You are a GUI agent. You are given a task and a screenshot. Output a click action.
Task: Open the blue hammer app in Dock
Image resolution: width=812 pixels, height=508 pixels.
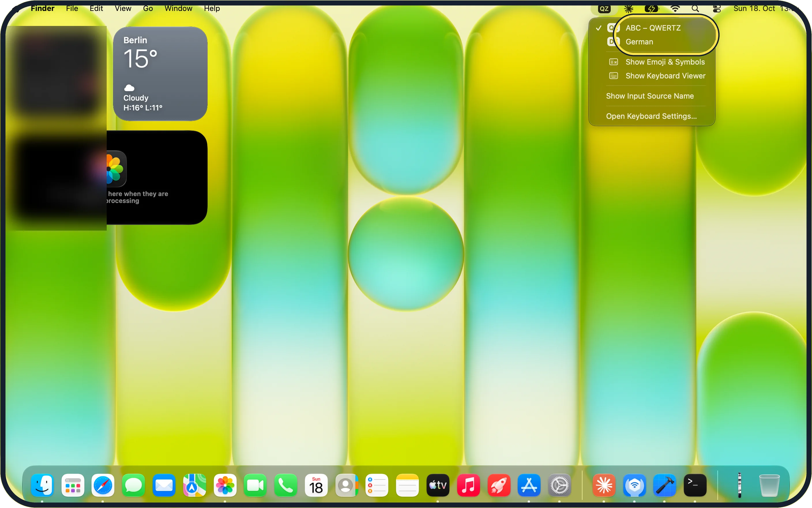point(665,485)
